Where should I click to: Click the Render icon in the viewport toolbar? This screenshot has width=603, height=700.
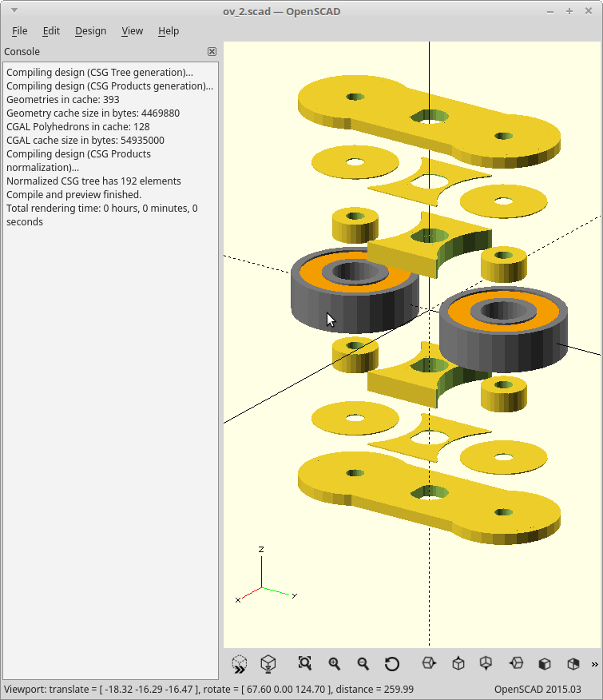[x=268, y=663]
